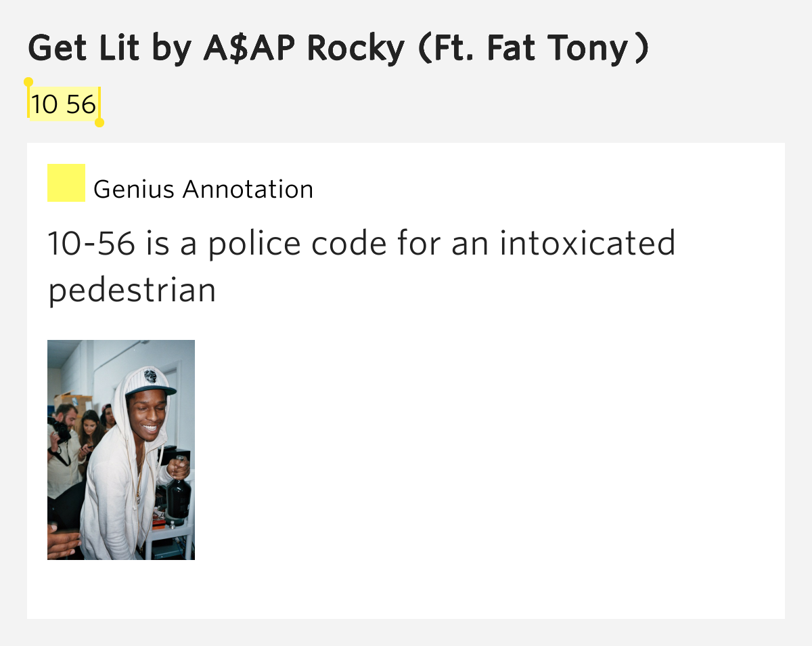812x646 pixels.
Task: Click the right yellow cursor bar of the highlight
Action: click(99, 104)
